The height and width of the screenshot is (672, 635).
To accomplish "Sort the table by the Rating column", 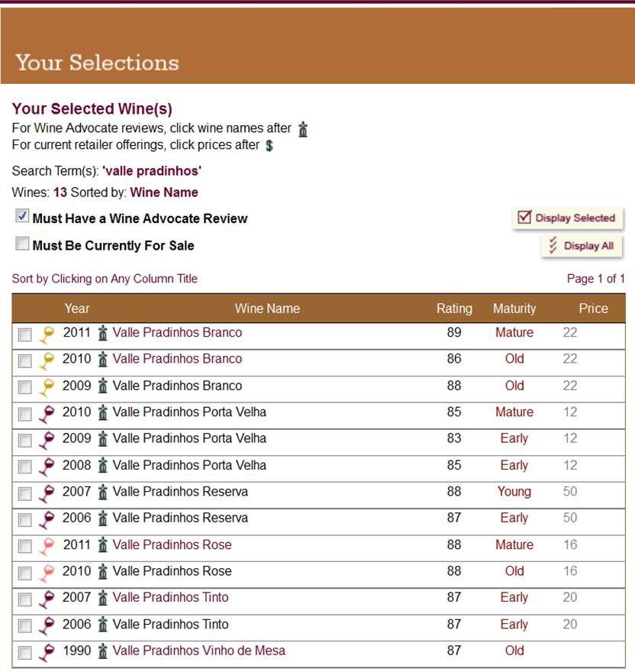I will (x=455, y=309).
